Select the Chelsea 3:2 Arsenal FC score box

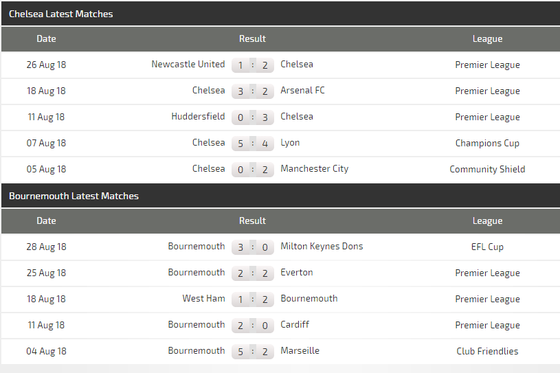tap(252, 91)
